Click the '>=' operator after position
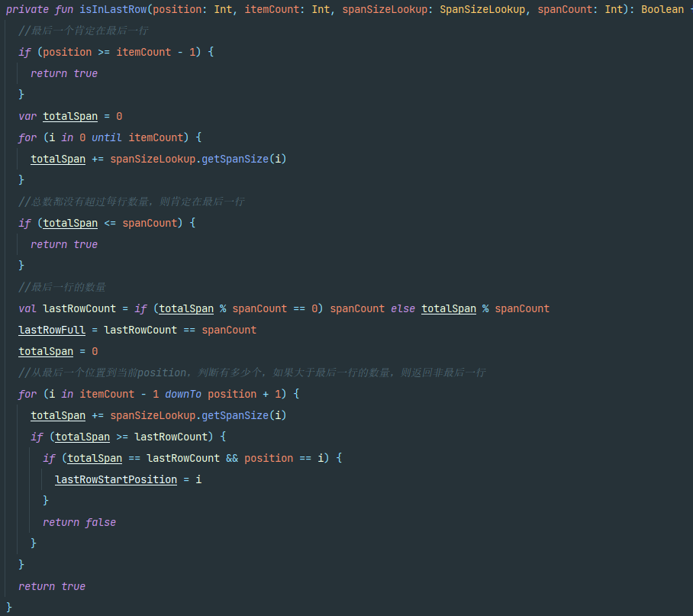This screenshot has width=693, height=616. tap(104, 52)
